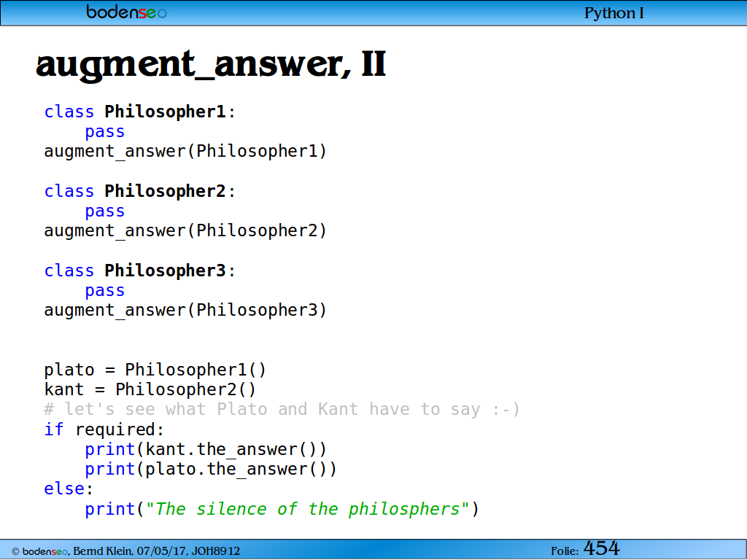Click the bodenseo logo in header

126,12
